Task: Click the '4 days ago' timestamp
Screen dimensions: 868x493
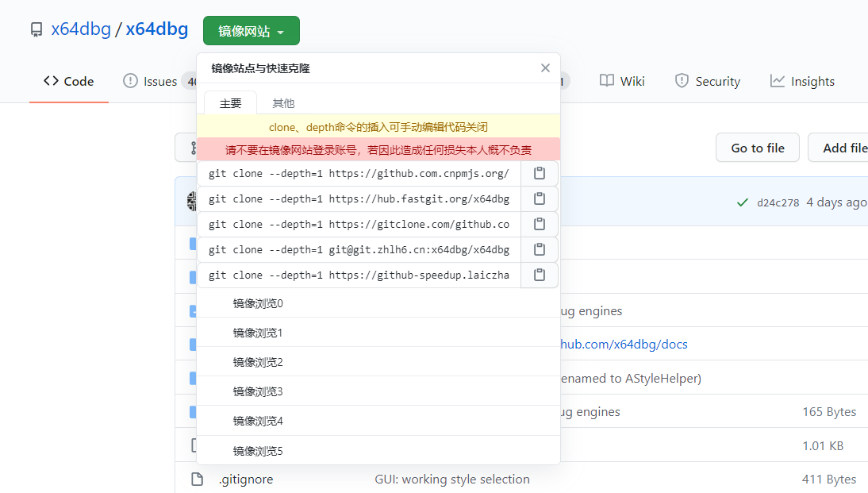Action: tap(836, 202)
